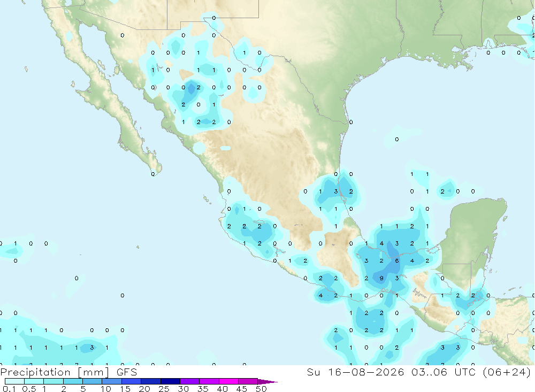
Task: Select the "(06+24)" forecast run text
Action: pos(507,372)
